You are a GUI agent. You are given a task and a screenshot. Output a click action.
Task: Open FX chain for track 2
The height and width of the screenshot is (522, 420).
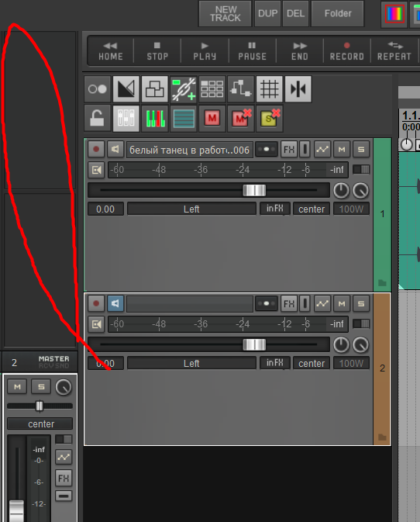(288, 303)
